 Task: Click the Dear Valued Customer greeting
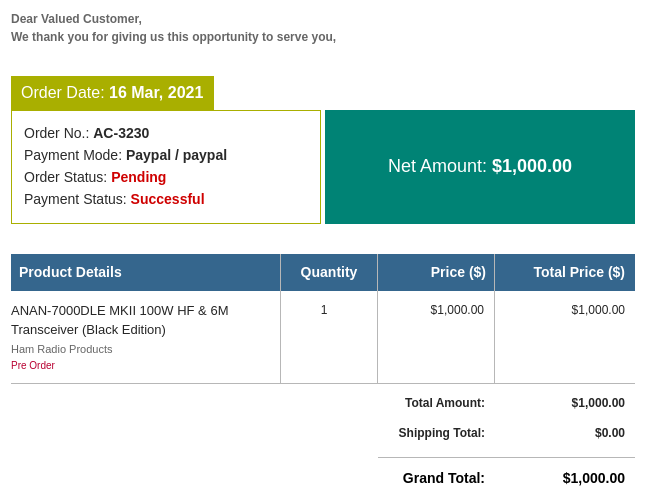[76, 19]
